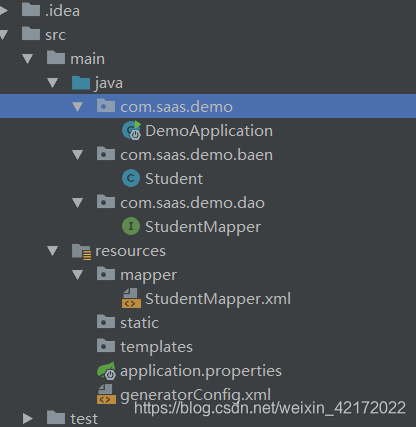Screen dimensions: 416x427
Task: Select the .idea label
Action: click(62, 11)
